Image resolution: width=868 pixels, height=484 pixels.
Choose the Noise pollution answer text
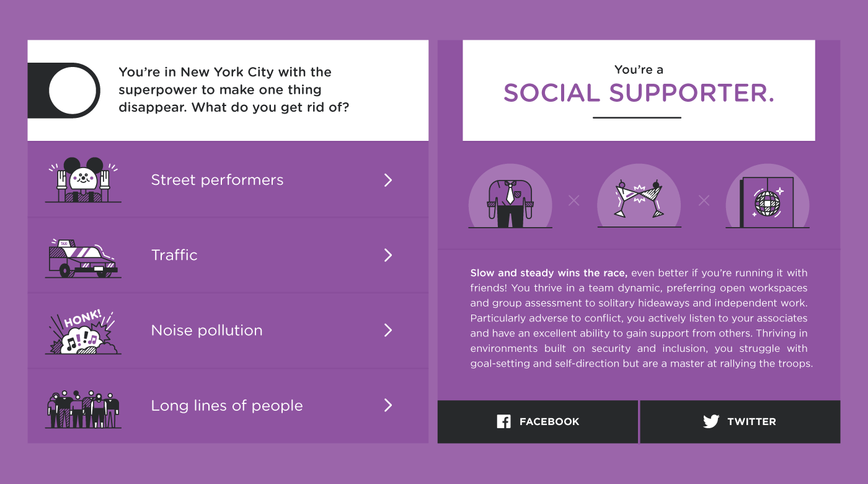(x=207, y=330)
